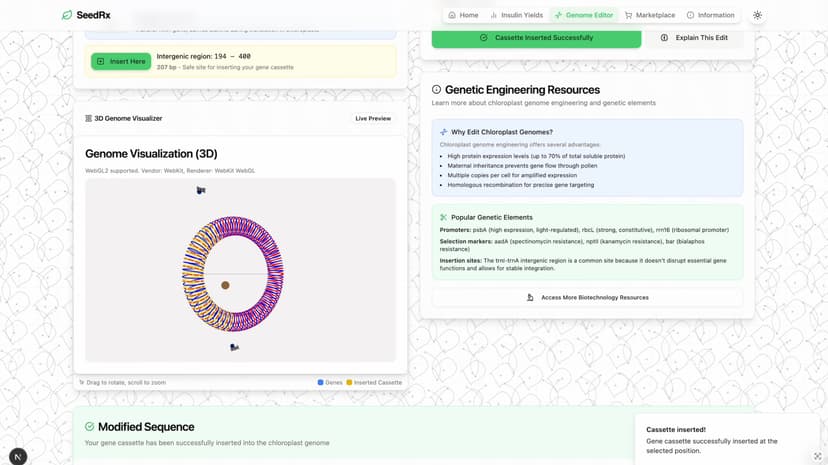The image size is (828, 465).
Task: Click the sparkle icon by Why Edit Chloroplast Genomes
Action: click(x=443, y=132)
